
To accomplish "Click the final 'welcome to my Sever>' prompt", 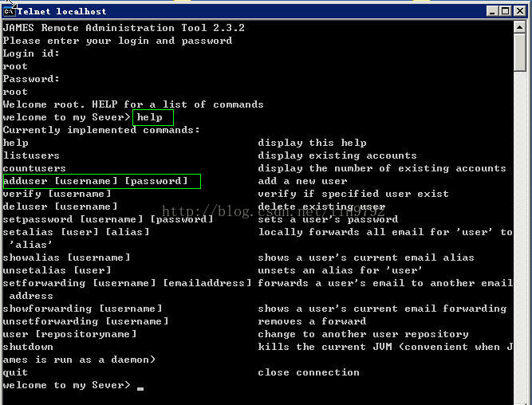I will [66, 385].
